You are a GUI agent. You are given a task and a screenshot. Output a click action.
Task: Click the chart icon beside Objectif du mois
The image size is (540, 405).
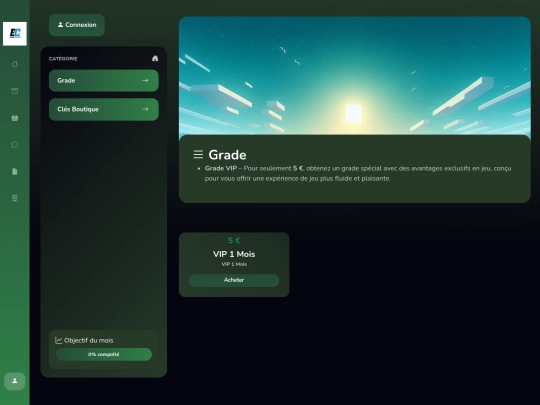[x=59, y=340]
